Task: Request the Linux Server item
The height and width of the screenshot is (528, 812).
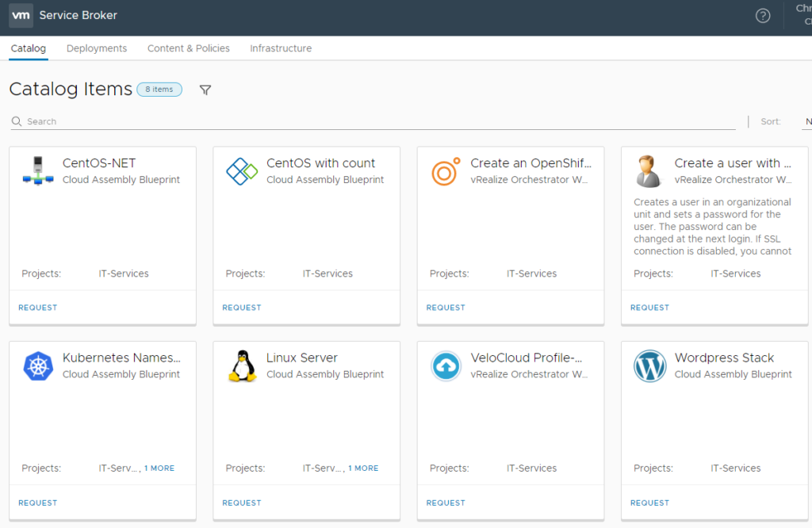Action: coord(242,503)
